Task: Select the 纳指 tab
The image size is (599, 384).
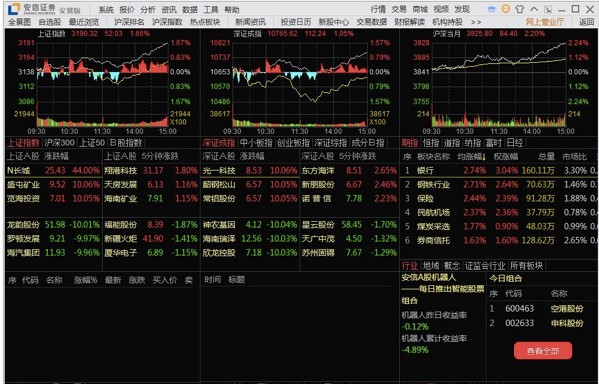Action: pos(473,143)
